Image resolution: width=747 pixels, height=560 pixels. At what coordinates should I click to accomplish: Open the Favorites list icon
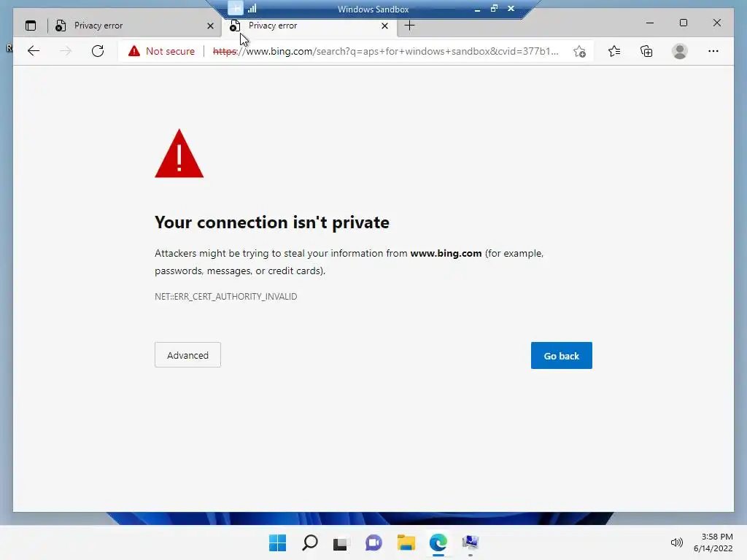click(614, 51)
